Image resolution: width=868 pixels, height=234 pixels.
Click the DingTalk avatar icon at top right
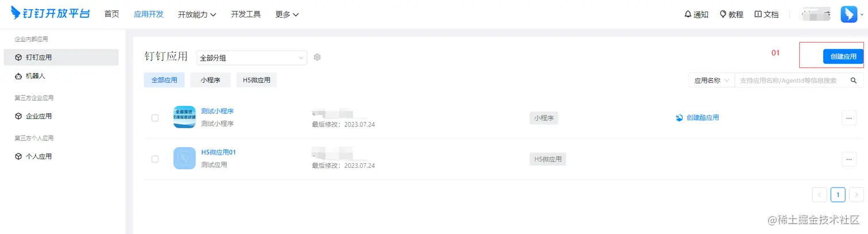coord(848,14)
